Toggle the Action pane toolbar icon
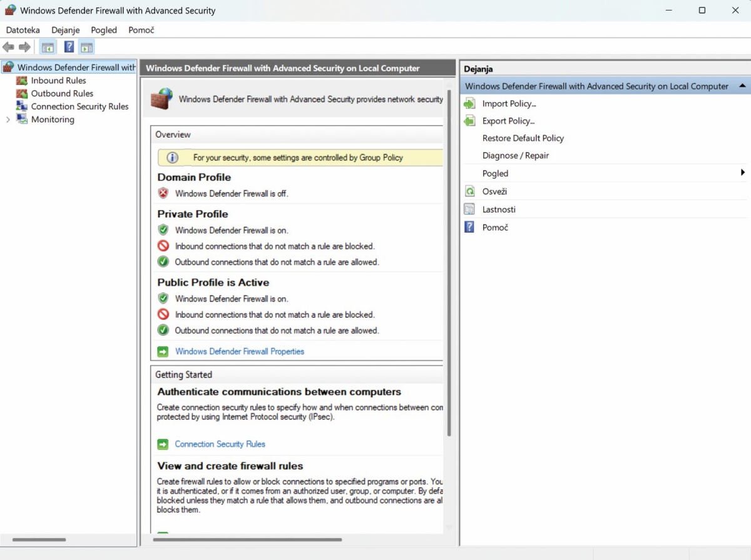751x560 pixels. click(86, 47)
